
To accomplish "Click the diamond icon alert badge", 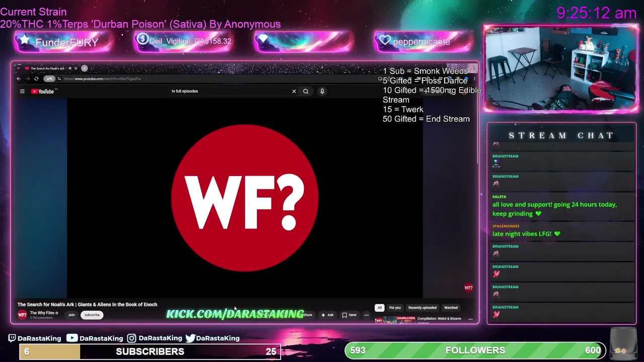I will 303,41.
